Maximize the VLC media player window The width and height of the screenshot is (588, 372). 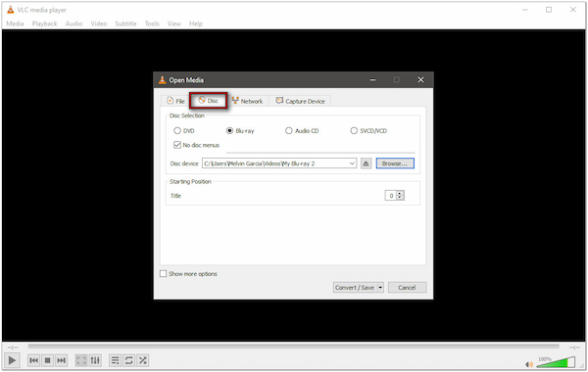point(549,10)
